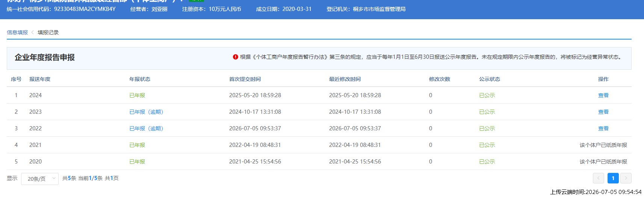Go to previous page arrow in pagination
644x197 pixels.
599,178
